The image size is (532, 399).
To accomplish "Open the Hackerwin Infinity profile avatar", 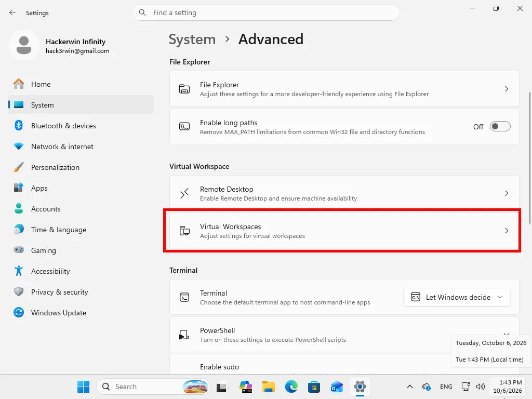I will click(x=24, y=46).
